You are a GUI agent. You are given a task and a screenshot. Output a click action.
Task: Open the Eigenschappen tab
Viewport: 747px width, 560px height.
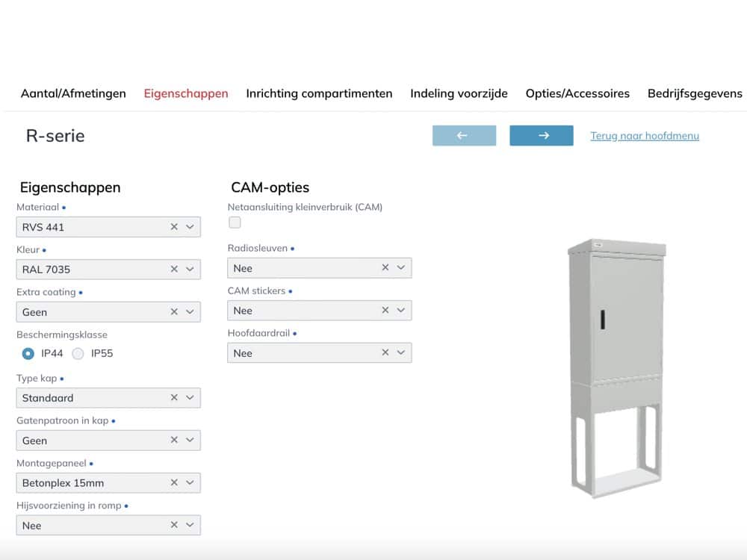point(186,93)
